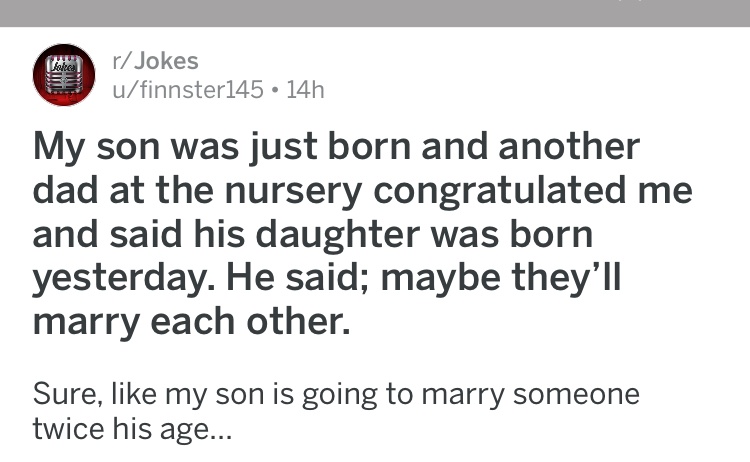Open the post title beginning 'My son was'

tap(362, 233)
